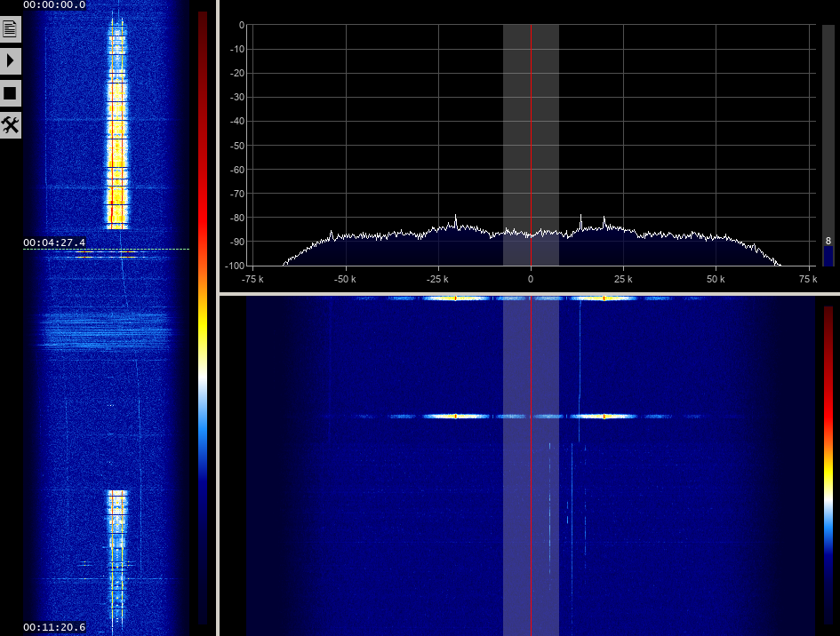The image size is (840, 636).
Task: Click the 25 k frequency axis label
Action: point(623,279)
